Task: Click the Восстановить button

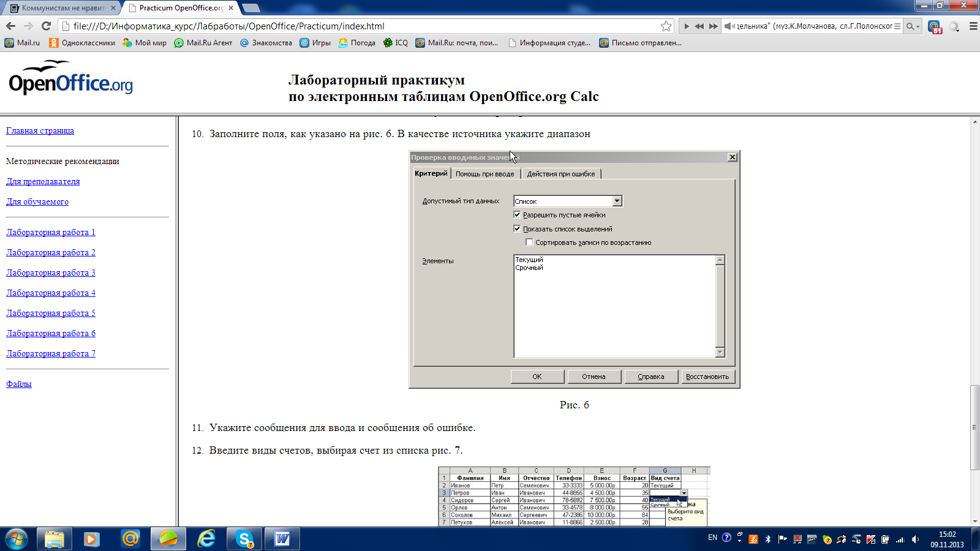Action: (x=707, y=377)
